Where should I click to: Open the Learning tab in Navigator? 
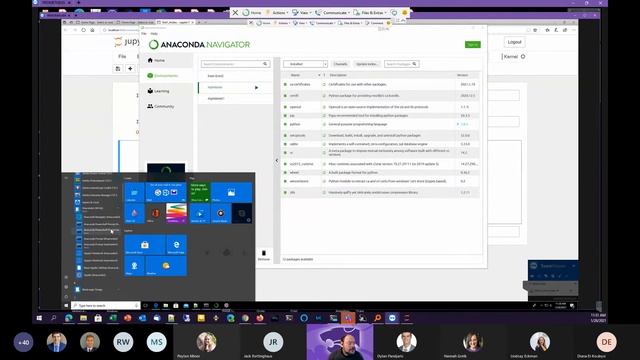tap(158, 91)
